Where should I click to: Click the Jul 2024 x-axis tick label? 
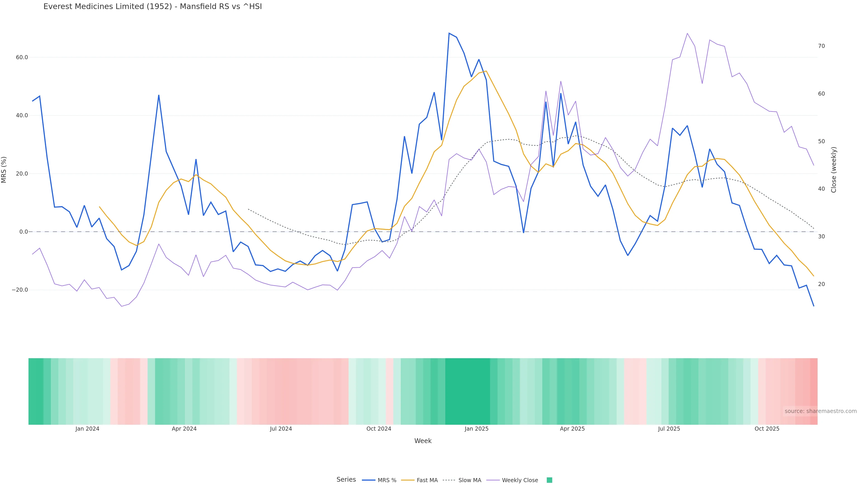[281, 429]
